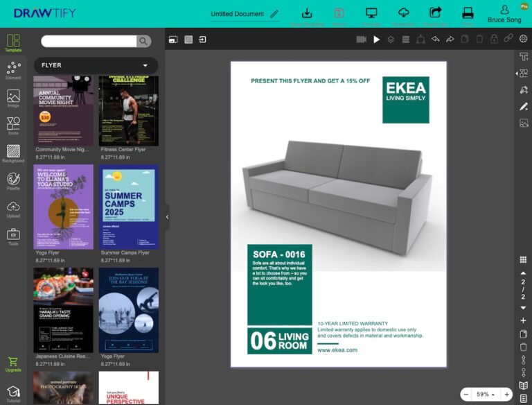The width and height of the screenshot is (532, 405).
Task: Select the path pen tool
Action: (524, 89)
